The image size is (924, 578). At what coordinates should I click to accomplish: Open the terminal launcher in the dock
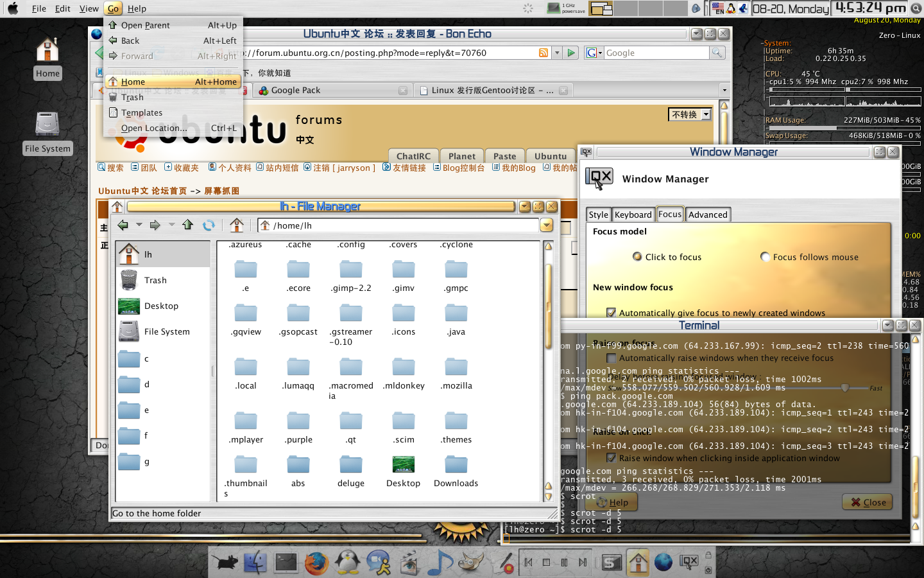286,563
